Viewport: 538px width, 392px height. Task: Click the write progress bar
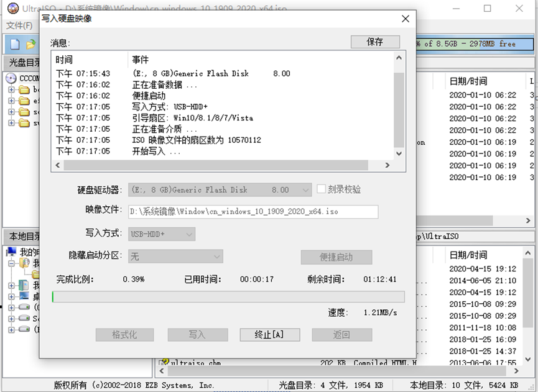tap(228, 297)
